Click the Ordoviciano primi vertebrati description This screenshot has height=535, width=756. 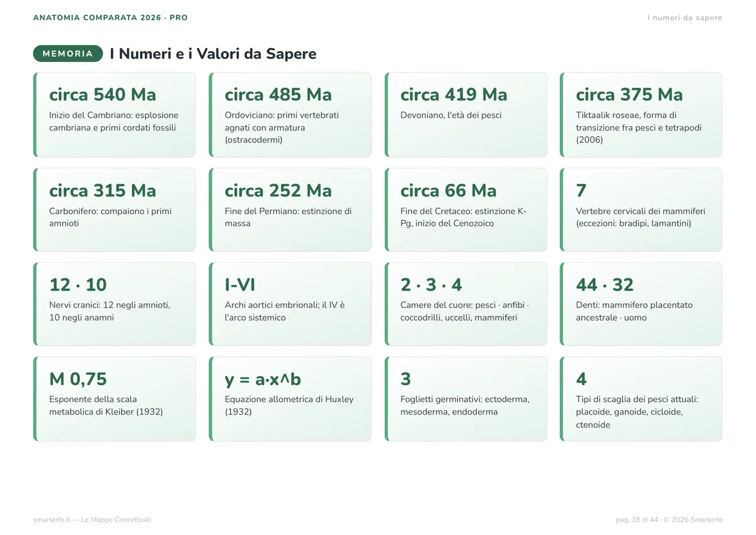[282, 127]
